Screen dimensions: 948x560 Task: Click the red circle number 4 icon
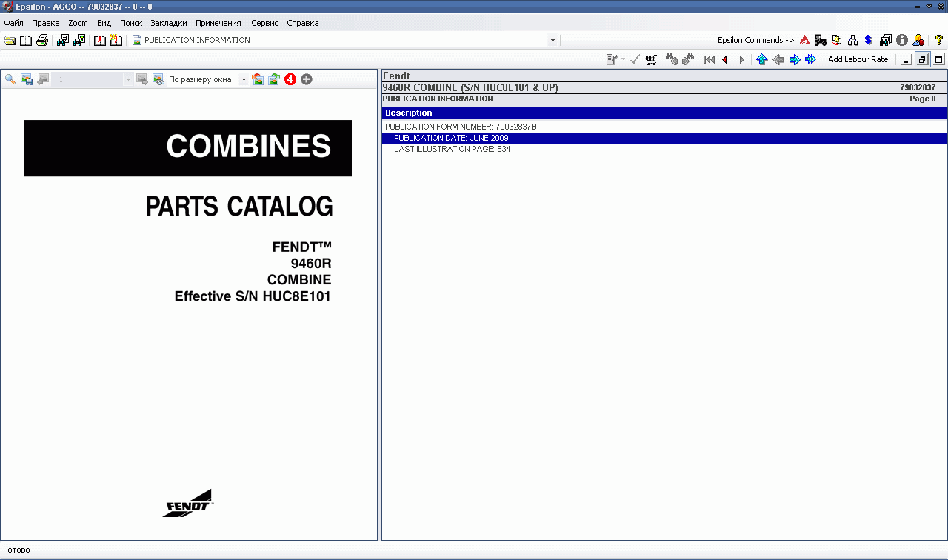click(x=290, y=79)
